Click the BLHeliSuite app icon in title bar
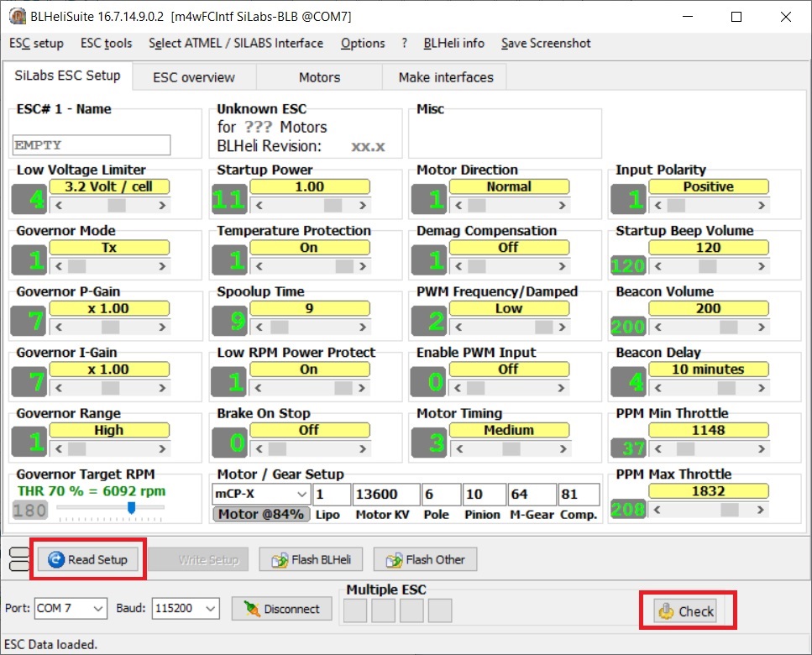Viewport: 812px width, 655px height. (17, 17)
